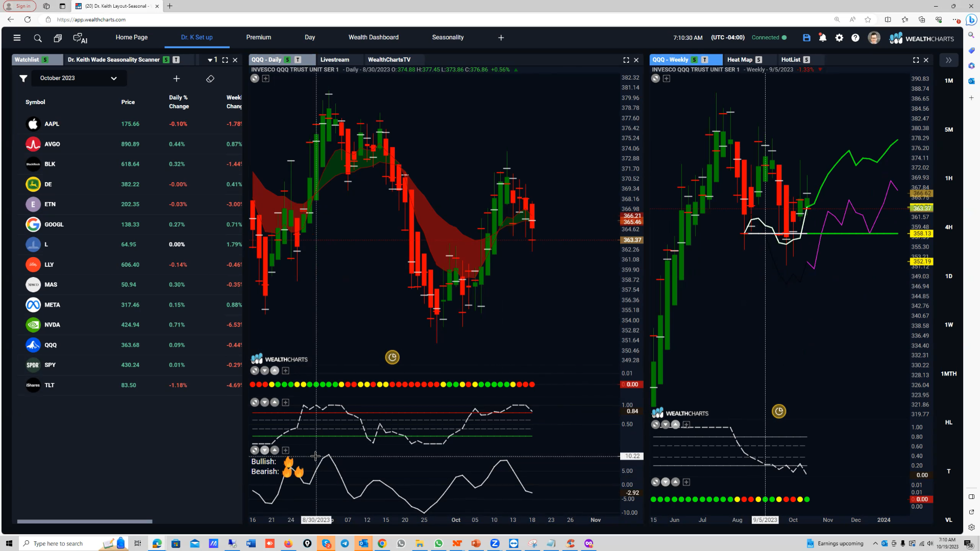
Task: Click the filter funnel in watchlist
Action: coord(23,79)
